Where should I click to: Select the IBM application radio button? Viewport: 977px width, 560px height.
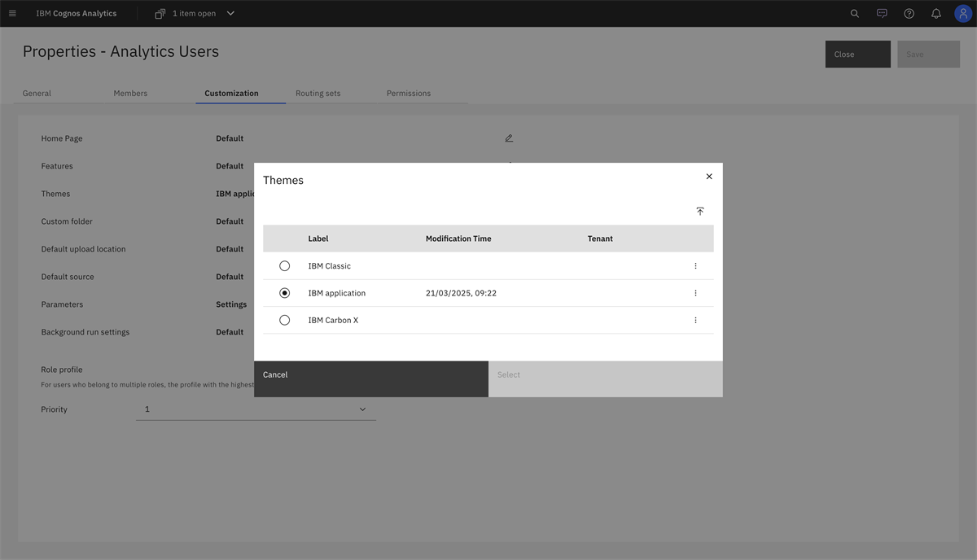(x=285, y=293)
